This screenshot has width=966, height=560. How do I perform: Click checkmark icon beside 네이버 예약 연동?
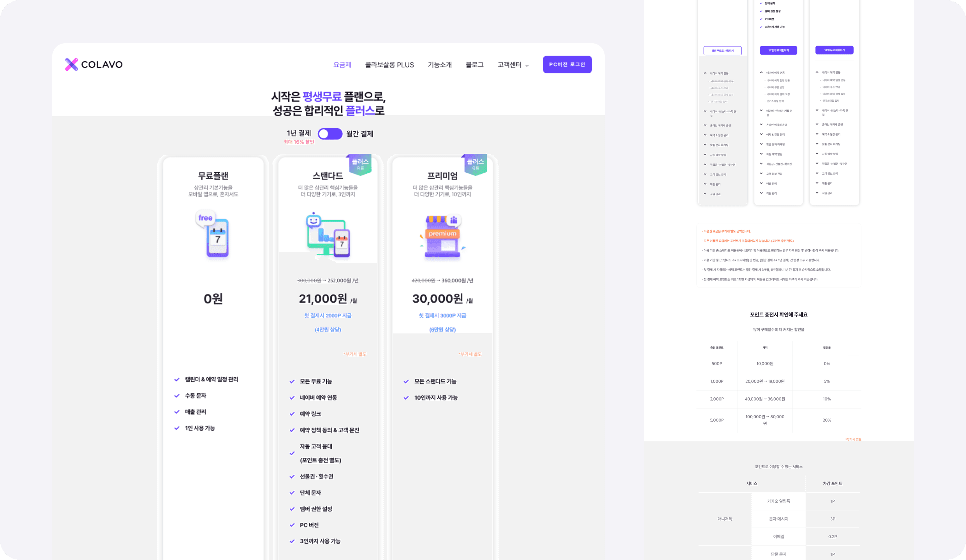coord(292,397)
